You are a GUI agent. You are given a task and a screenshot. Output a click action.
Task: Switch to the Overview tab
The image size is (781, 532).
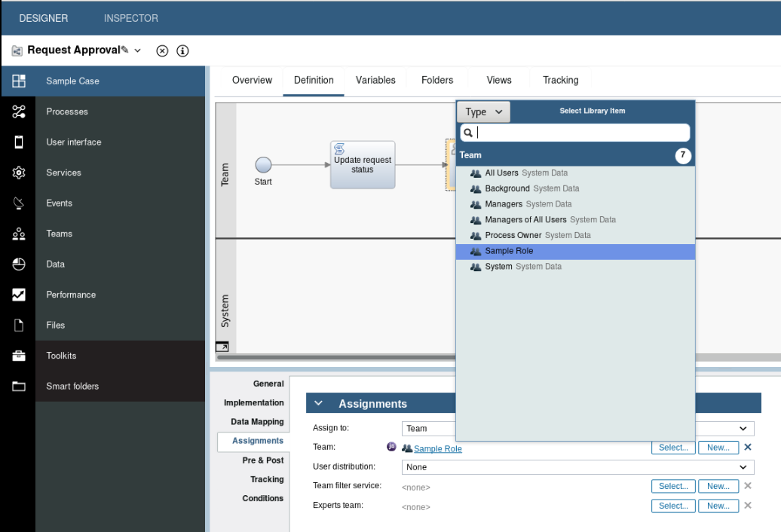(252, 80)
